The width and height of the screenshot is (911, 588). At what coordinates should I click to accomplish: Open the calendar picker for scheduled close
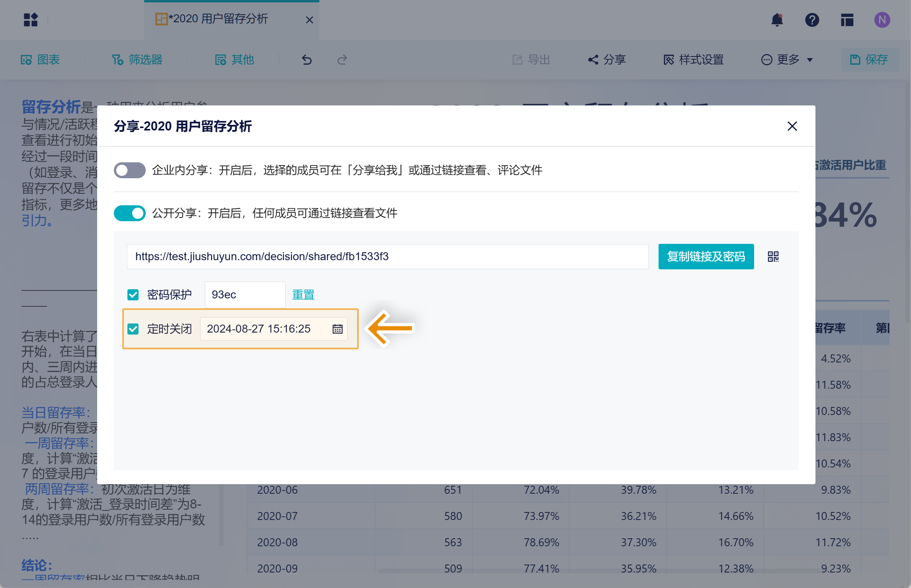[x=337, y=329]
